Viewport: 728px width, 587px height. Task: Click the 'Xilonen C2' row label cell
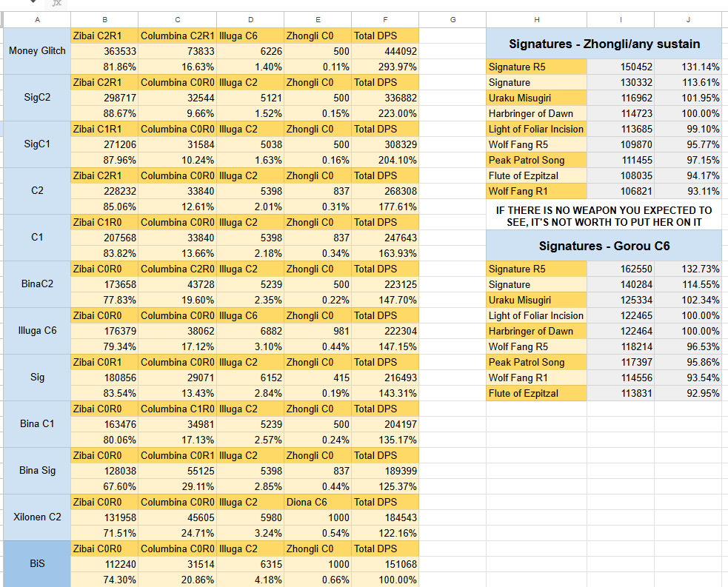pyautogui.click(x=37, y=517)
